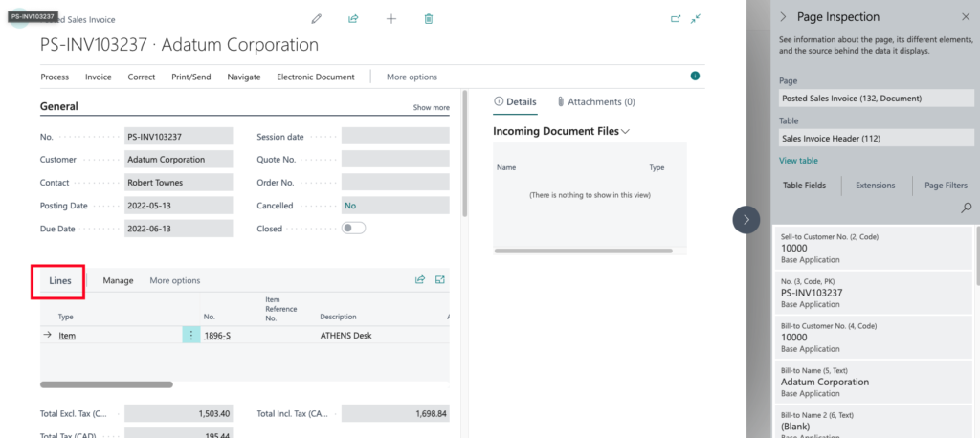Click the plus new-record icon

coord(391,19)
